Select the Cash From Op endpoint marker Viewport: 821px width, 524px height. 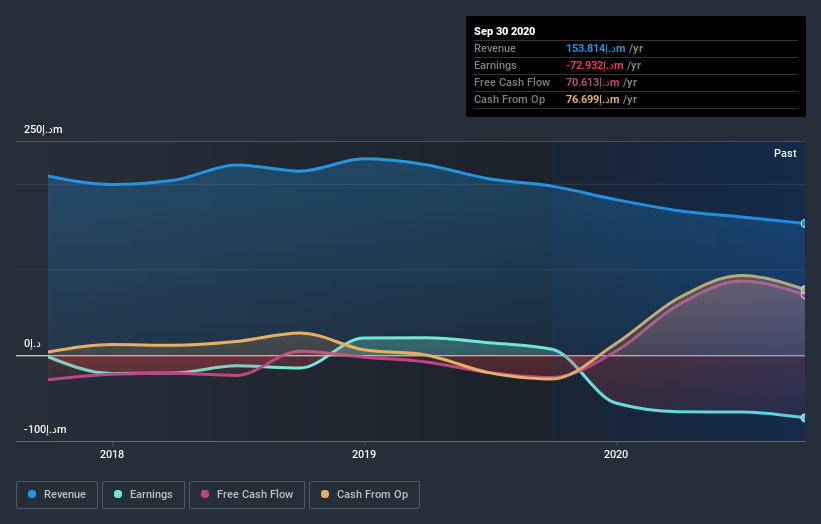coord(803,289)
